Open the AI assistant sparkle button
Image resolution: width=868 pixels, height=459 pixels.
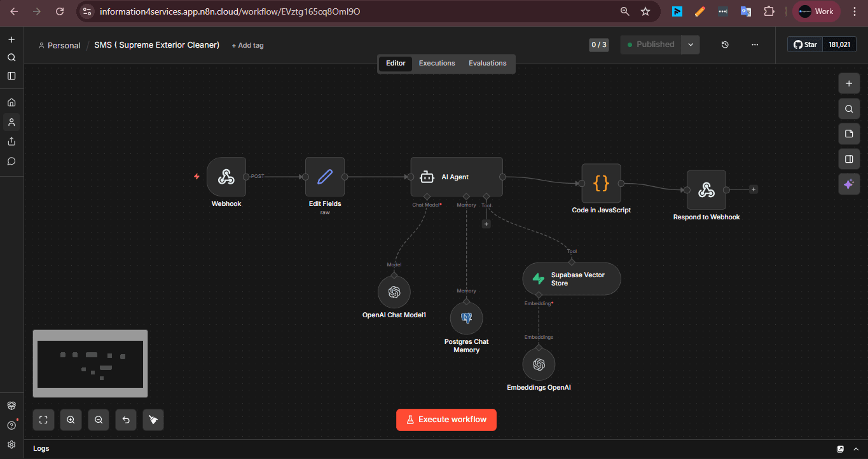(x=849, y=184)
